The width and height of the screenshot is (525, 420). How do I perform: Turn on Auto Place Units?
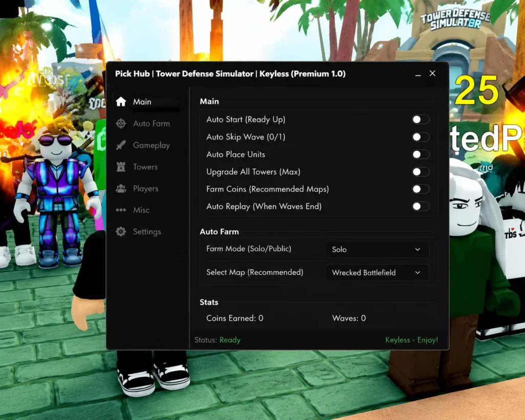point(420,154)
